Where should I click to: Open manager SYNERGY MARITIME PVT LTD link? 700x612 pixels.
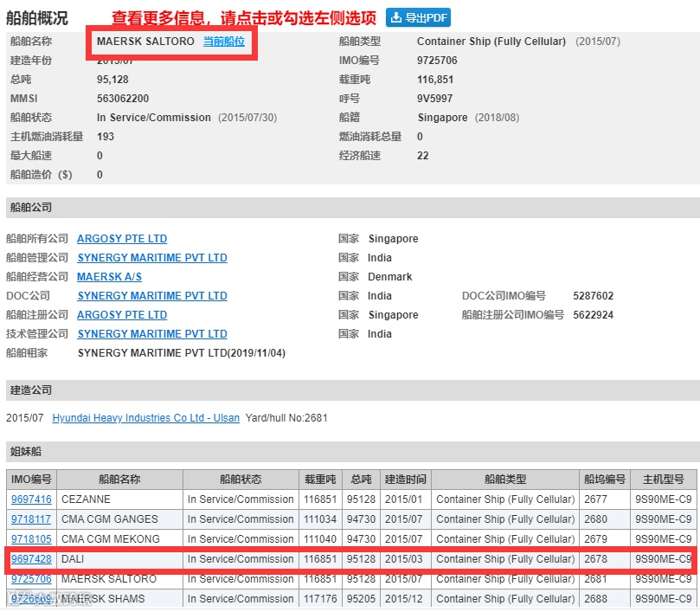[152, 258]
